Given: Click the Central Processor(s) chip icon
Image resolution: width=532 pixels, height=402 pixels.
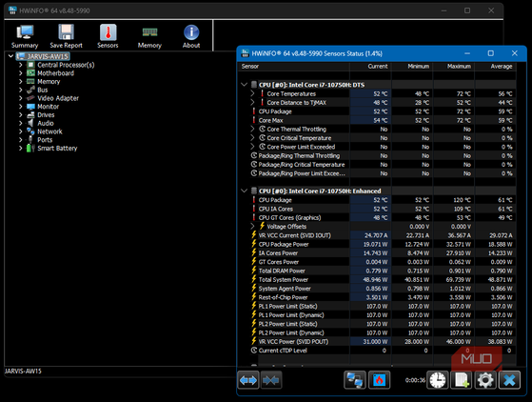Looking at the screenshot, I should pyautogui.click(x=30, y=65).
